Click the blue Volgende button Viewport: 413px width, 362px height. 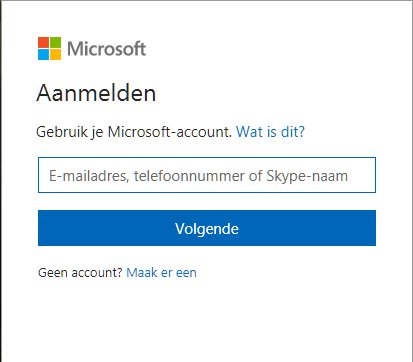(x=207, y=228)
